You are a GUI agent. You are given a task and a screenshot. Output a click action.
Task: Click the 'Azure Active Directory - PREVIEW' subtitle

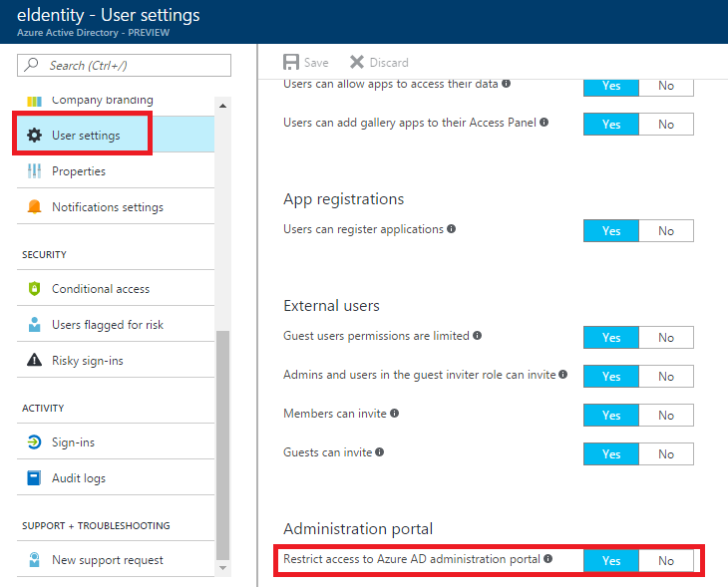[x=93, y=33]
